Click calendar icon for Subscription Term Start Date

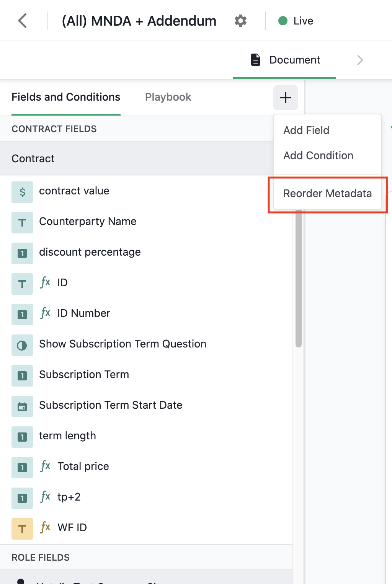coord(22,406)
